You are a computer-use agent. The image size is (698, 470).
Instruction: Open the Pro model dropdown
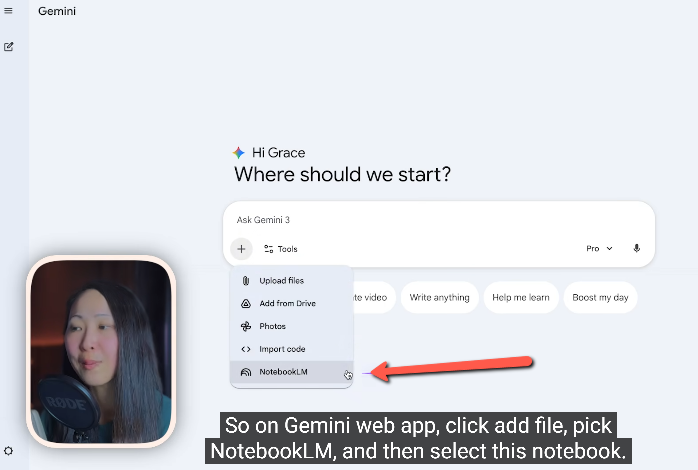pos(599,248)
